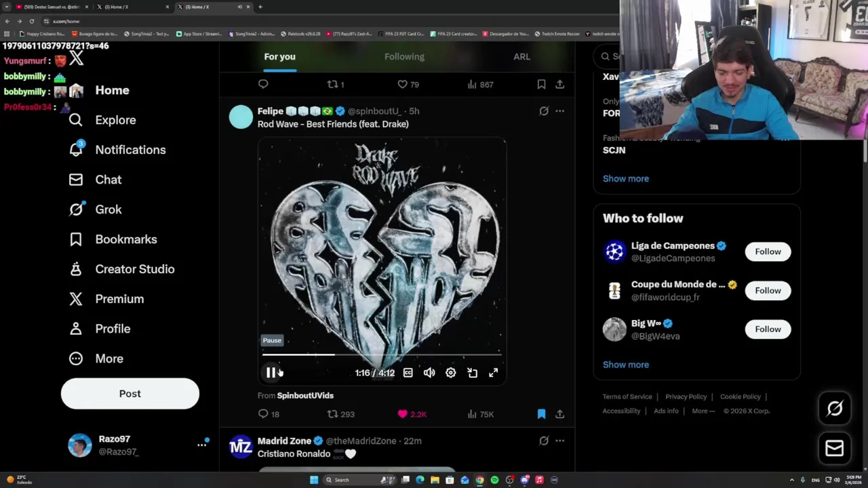Unlike Felipe's post with 2.2K likes
Screen dimensions: 868x488
(x=412, y=414)
